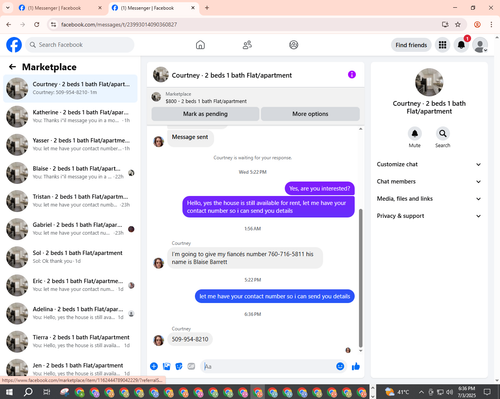Click the Search Facebook field
Image resolution: width=500 pixels, height=399 pixels.
[80, 45]
